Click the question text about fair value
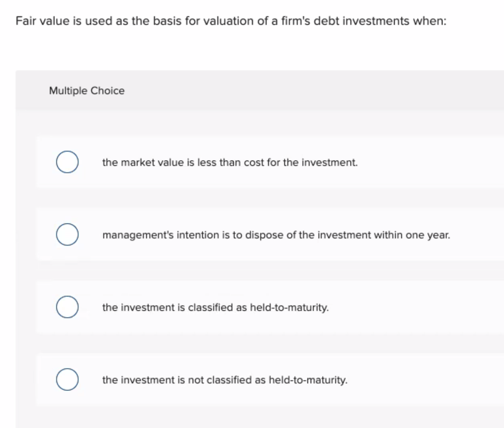Viewport: 504px width, 428px height. point(231,21)
